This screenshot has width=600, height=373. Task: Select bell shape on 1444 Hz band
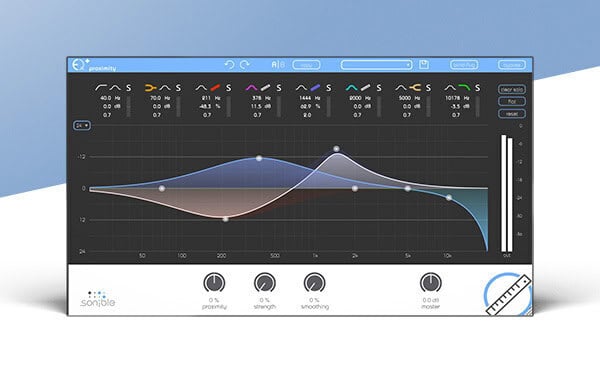(301, 88)
